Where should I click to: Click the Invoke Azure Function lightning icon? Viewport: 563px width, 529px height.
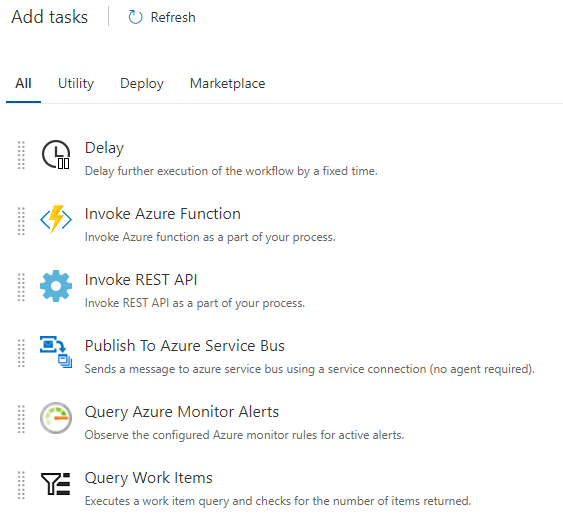point(56,219)
